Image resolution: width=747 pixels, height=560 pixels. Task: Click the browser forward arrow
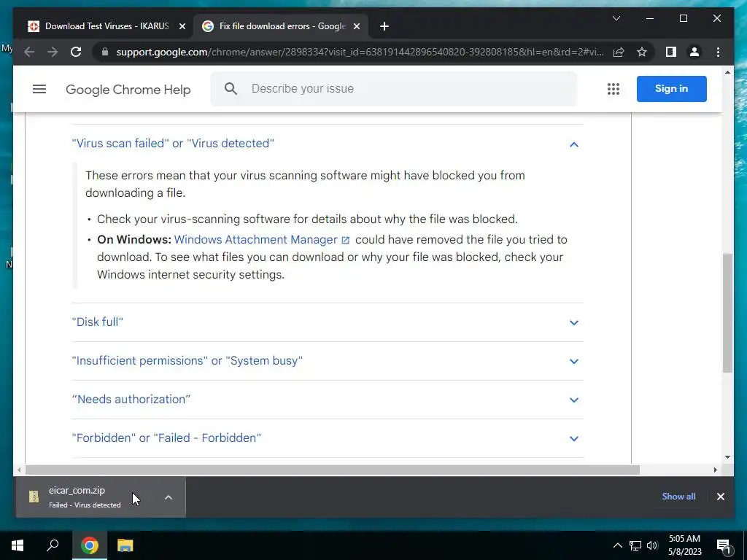pyautogui.click(x=53, y=52)
